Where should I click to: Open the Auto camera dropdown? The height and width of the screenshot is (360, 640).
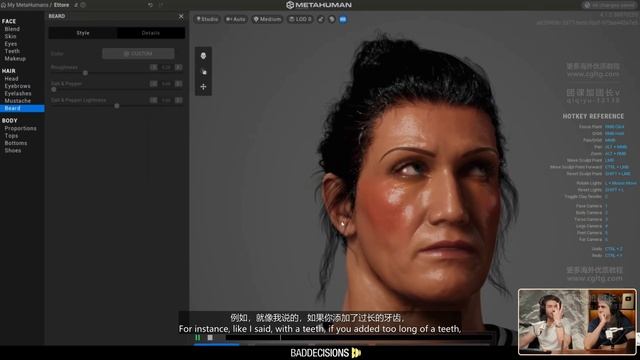[x=236, y=19]
